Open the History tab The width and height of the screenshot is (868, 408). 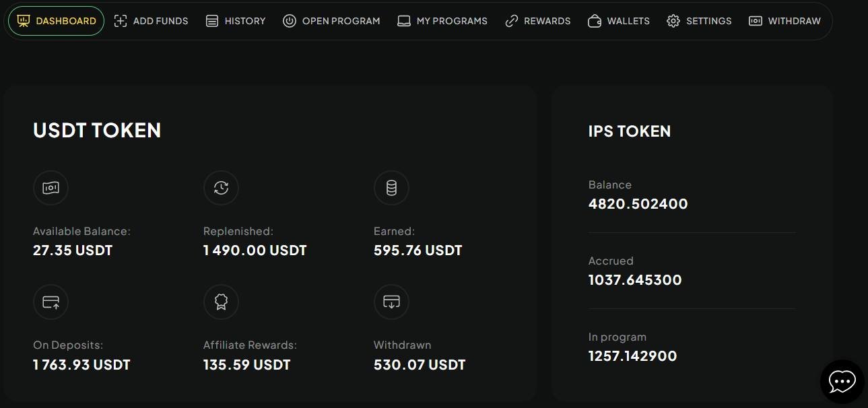click(236, 21)
